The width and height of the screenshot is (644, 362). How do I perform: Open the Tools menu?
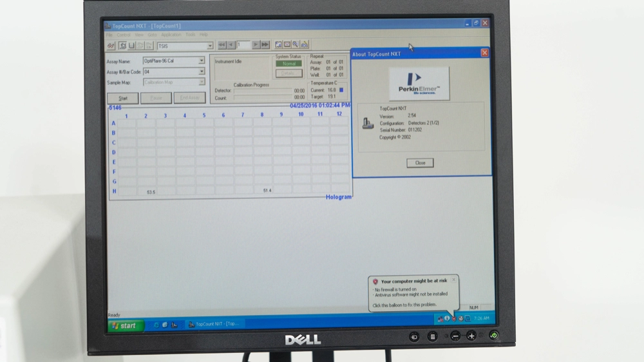click(191, 35)
